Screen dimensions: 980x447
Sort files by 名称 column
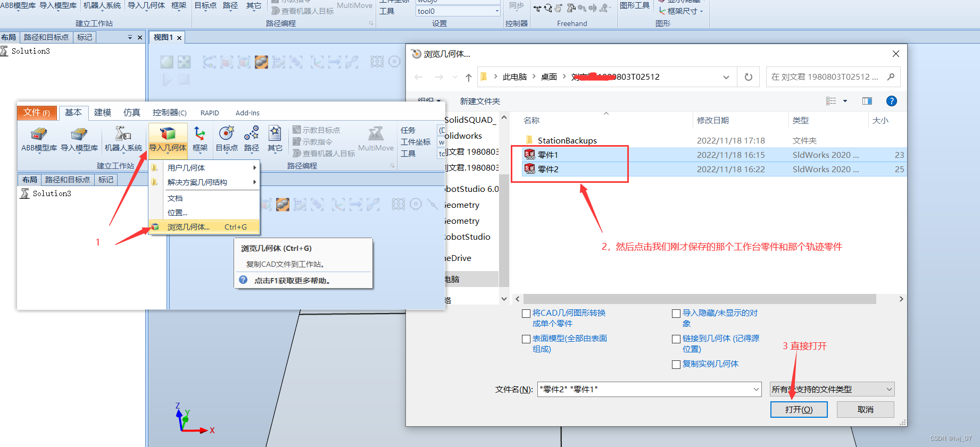click(x=531, y=121)
